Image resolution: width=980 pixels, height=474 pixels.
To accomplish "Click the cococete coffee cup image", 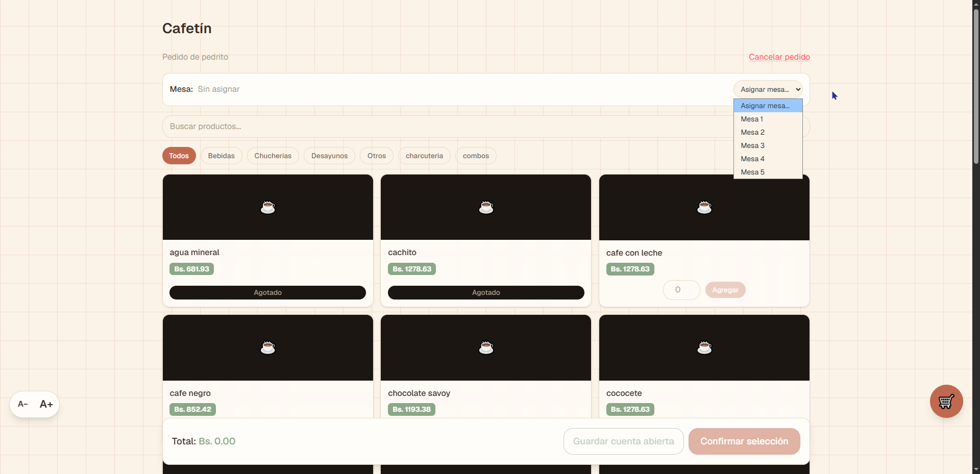I will [x=704, y=347].
